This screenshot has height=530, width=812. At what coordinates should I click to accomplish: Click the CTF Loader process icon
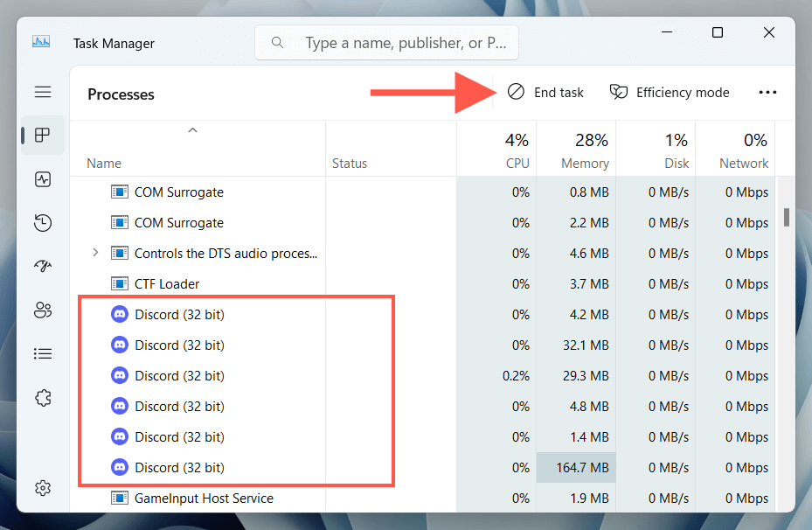(x=120, y=284)
